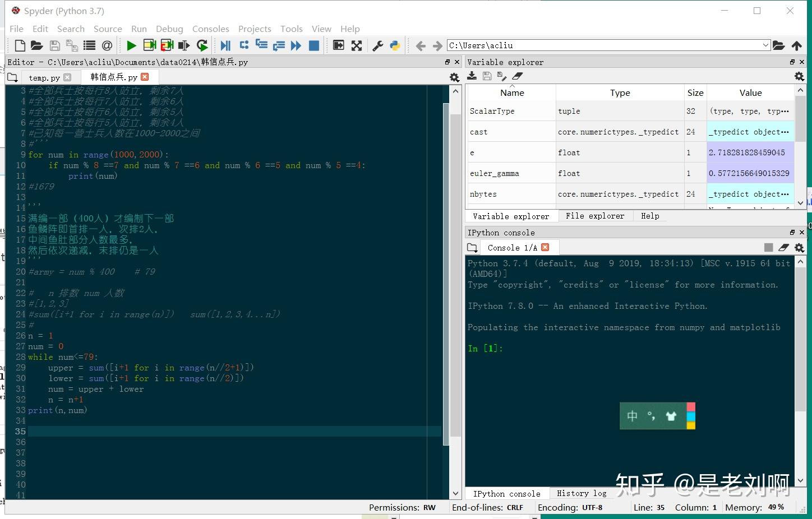This screenshot has height=519, width=812.
Task: Start debugging with the Debug file icon
Action: click(x=225, y=45)
